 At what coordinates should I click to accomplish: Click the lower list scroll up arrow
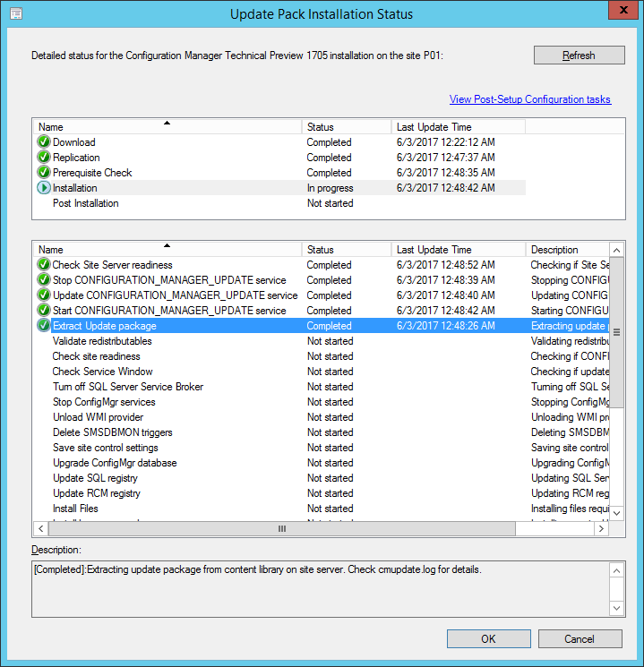[x=616, y=250]
